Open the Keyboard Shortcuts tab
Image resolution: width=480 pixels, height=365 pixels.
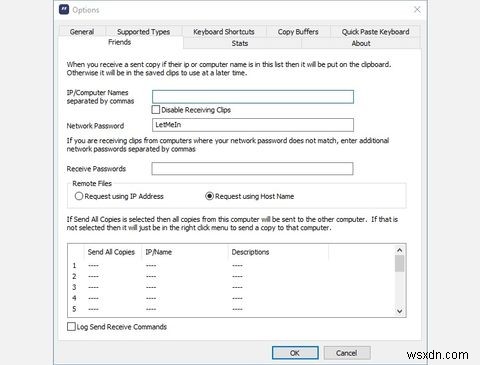[x=224, y=32]
